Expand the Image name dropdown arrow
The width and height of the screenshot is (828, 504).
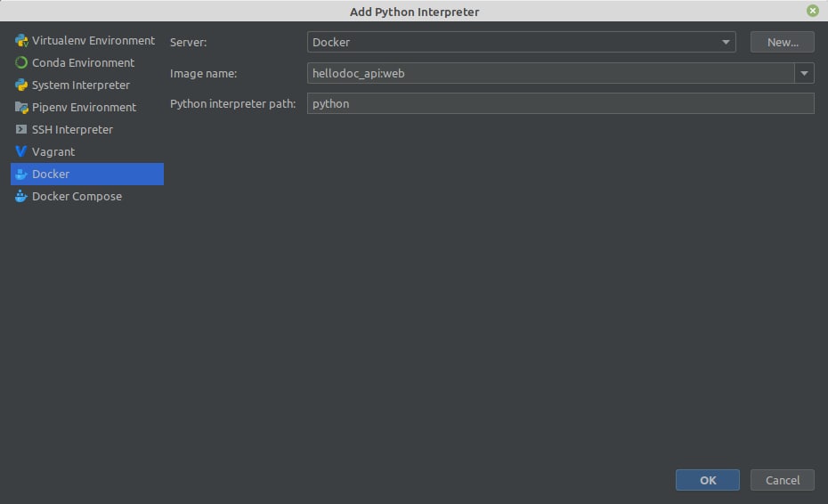tap(804, 73)
